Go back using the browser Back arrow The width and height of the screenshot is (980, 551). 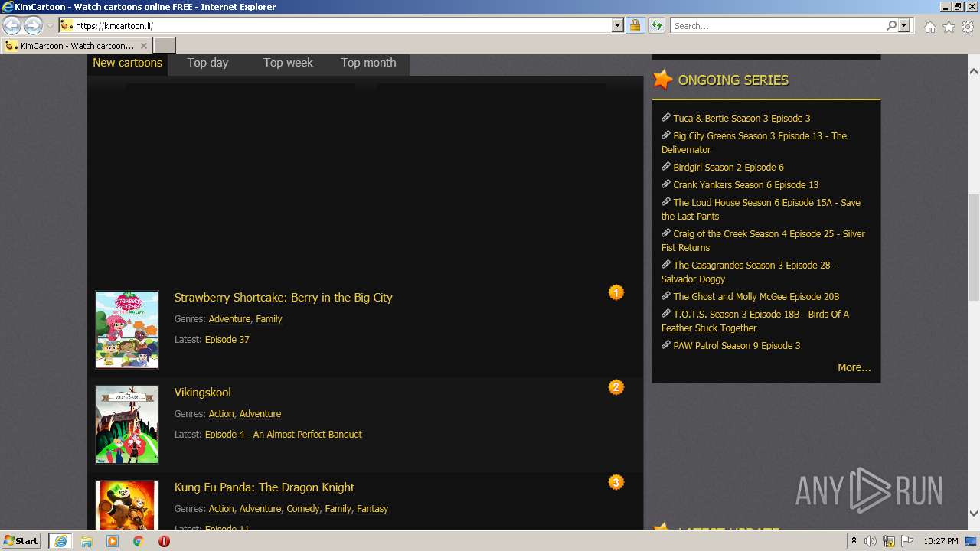tap(12, 25)
